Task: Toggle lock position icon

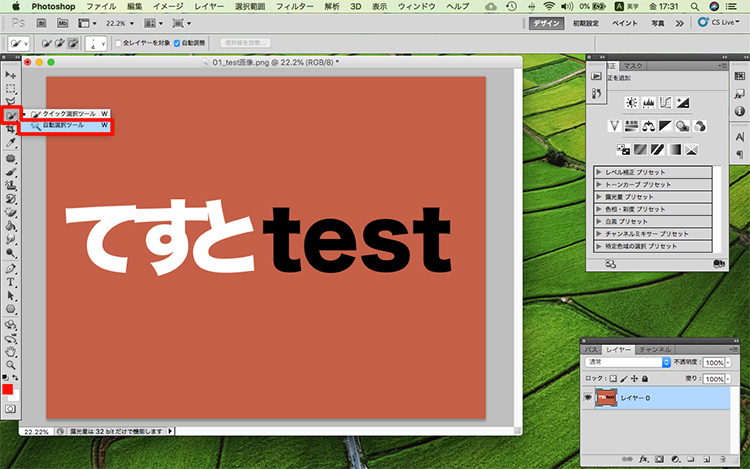Action: [634, 379]
